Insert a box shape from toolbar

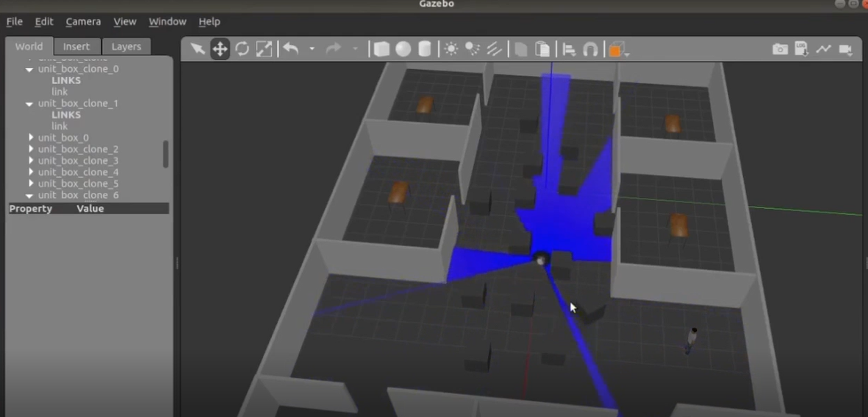pos(381,49)
